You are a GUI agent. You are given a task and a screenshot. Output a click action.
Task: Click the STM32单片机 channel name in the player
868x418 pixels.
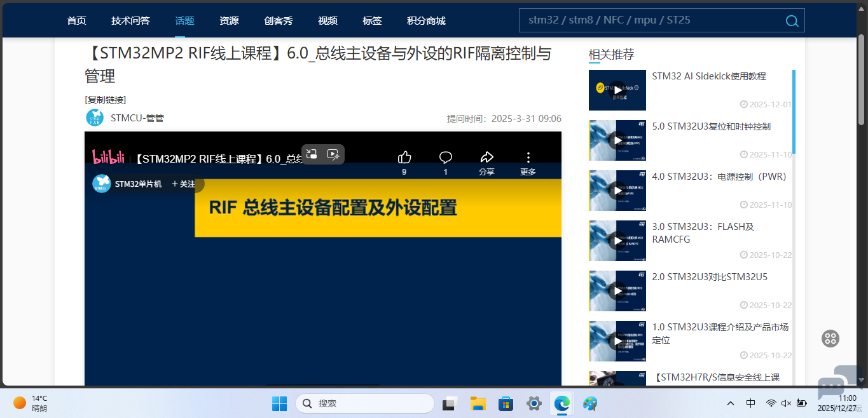[138, 184]
